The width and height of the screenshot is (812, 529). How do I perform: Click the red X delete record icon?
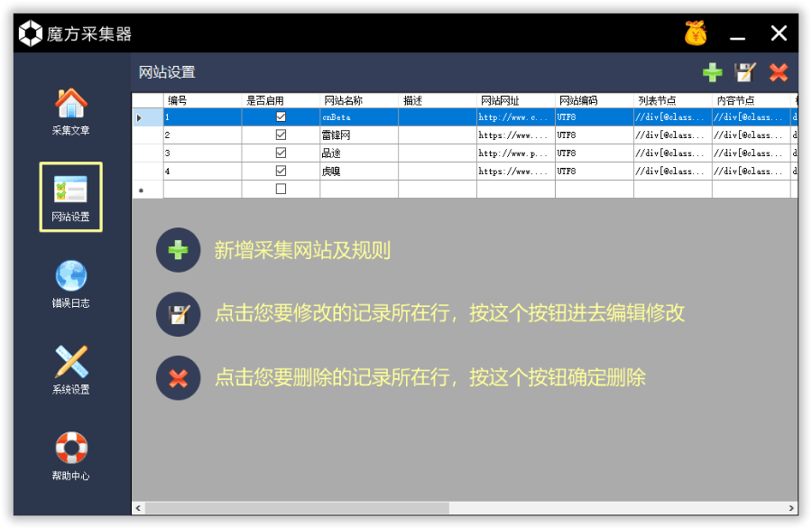point(778,73)
